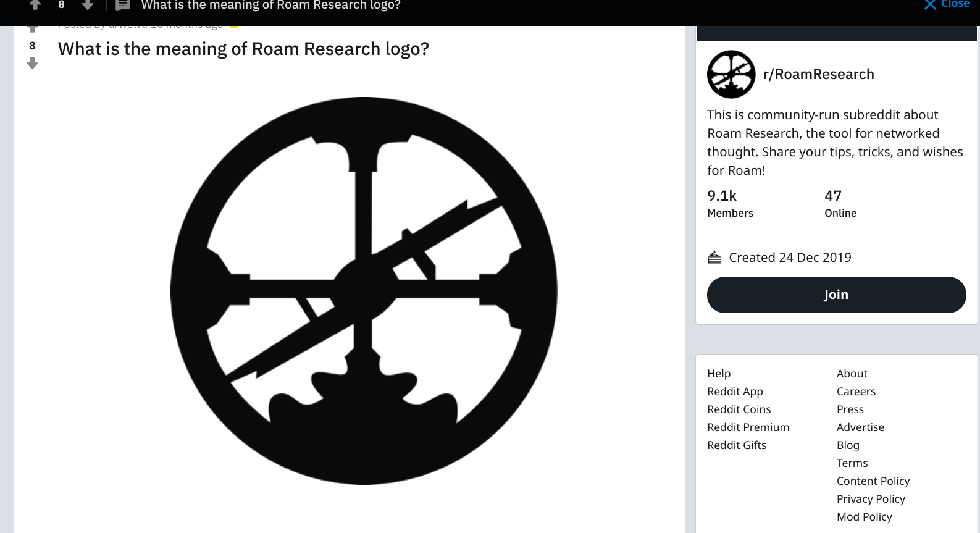Click the Join button
This screenshot has width=980, height=533.
836,295
